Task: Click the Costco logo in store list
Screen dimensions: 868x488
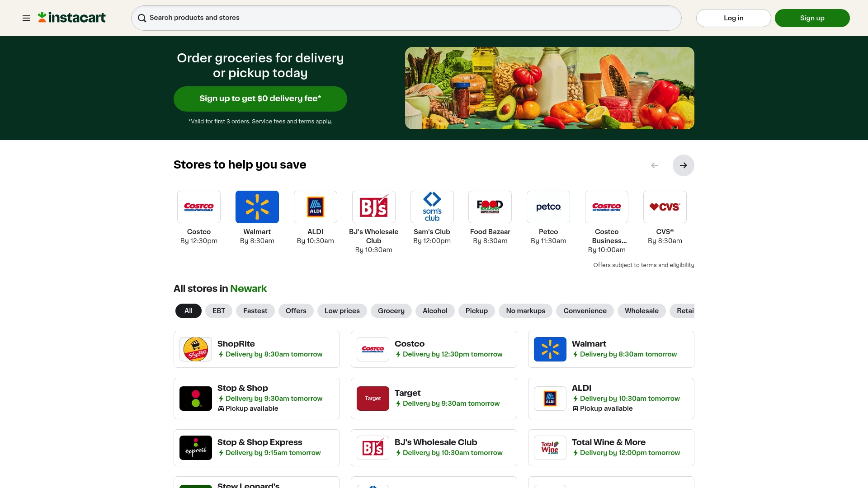Action: [373, 349]
